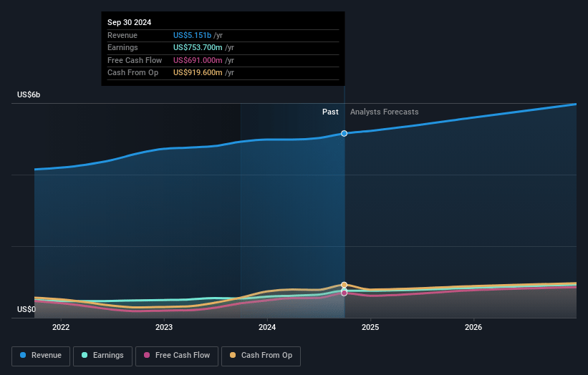Click the Revenue row label in tooltip

122,35
